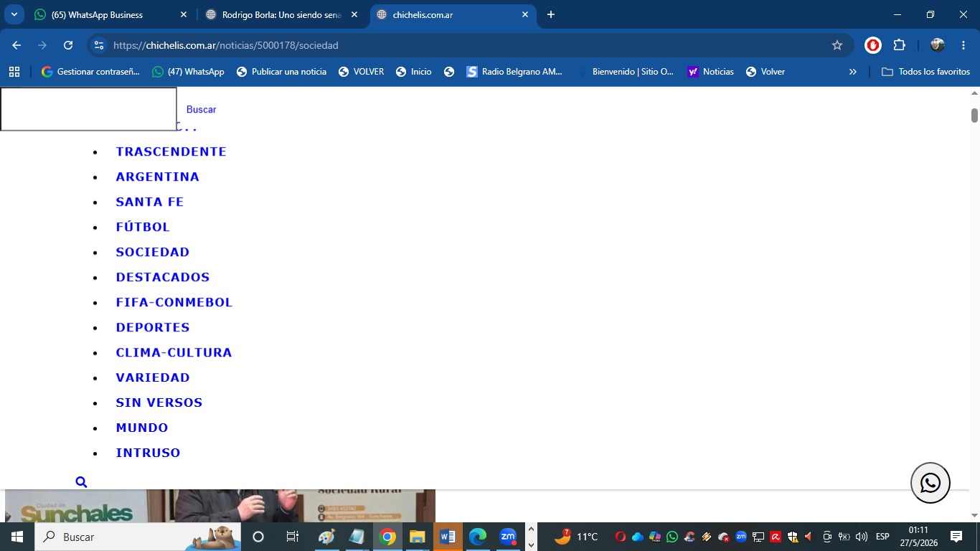
Task: Close the Rodrigo Borla tab
Action: coord(354,14)
